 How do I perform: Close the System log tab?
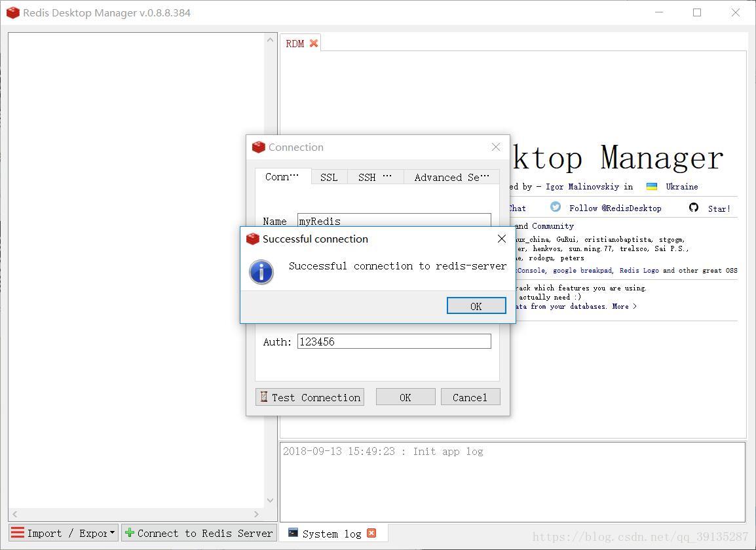(x=371, y=533)
